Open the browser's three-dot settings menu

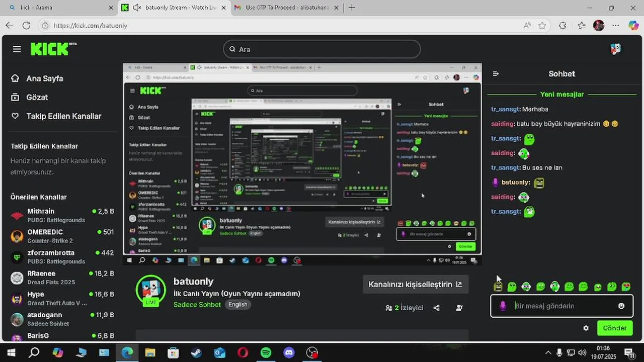[x=616, y=25]
